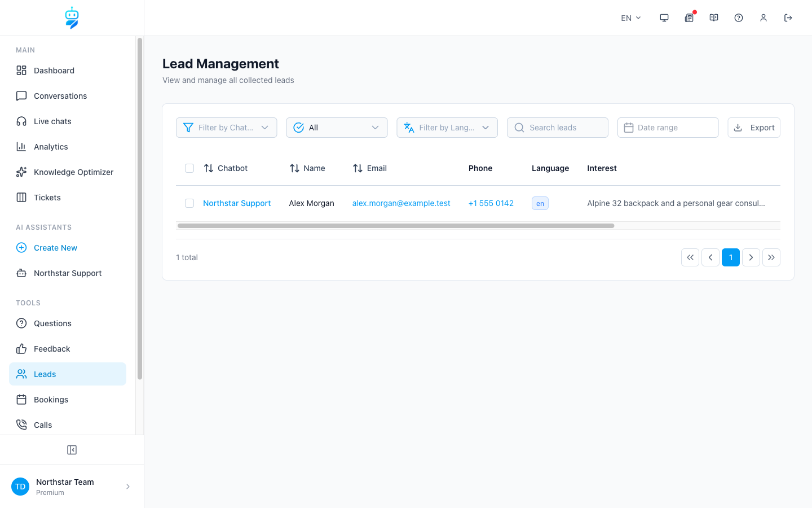Click the table horizontal scrollbar

tap(396, 226)
